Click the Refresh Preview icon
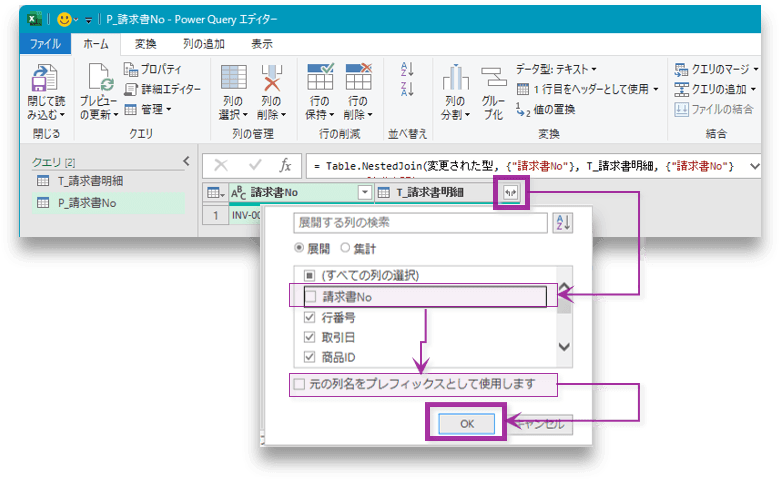Screen dimensions: 780x480 click(98, 81)
